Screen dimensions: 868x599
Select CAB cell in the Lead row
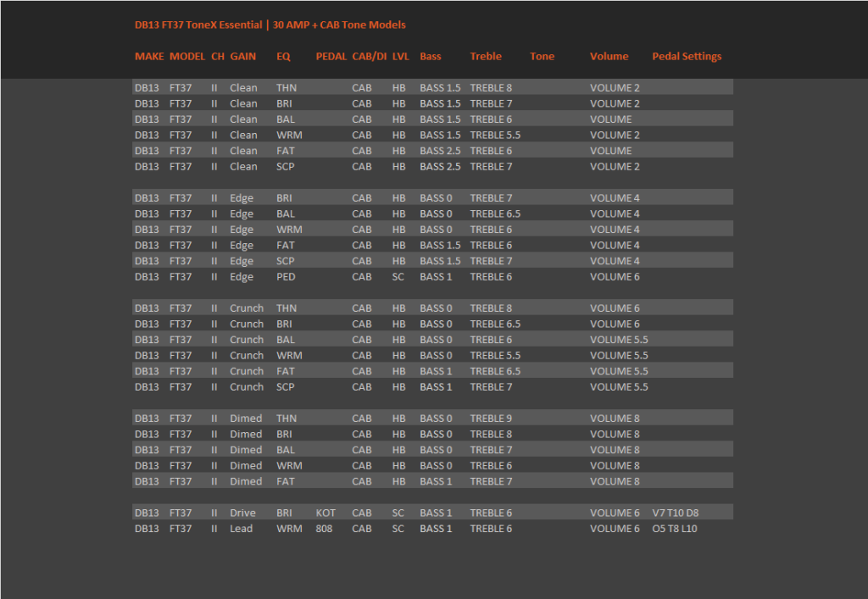(x=361, y=529)
